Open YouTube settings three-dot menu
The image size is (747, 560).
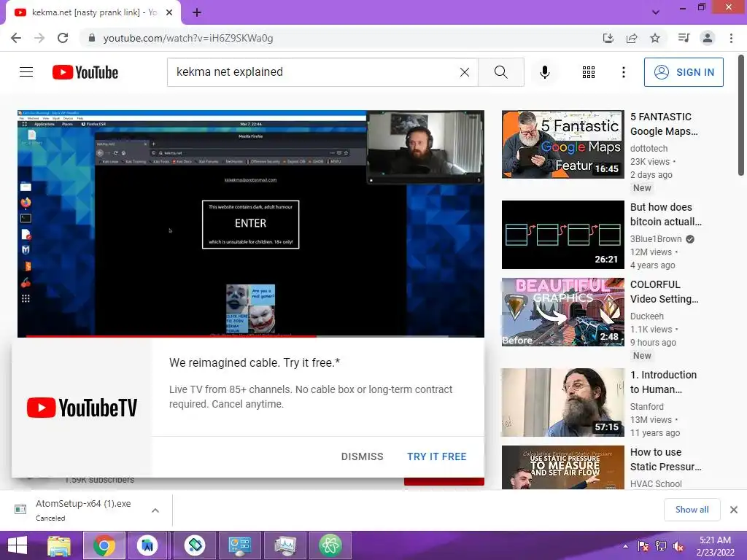(x=624, y=72)
